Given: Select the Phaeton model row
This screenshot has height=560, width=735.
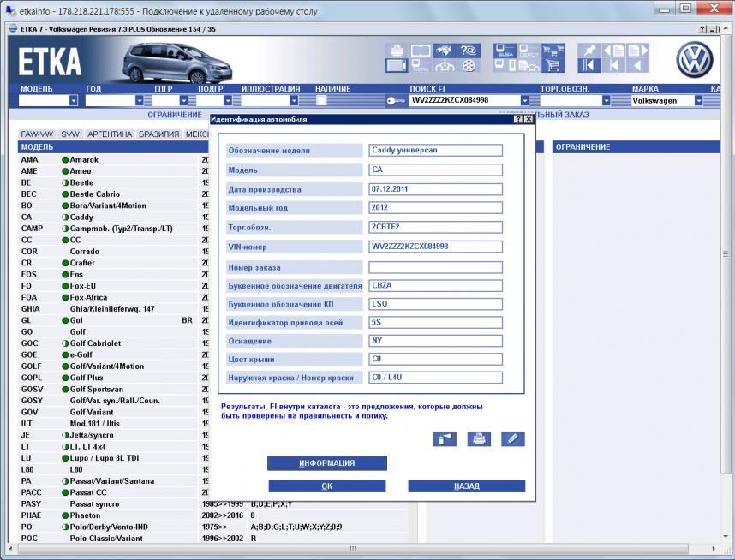Looking at the screenshot, I should [x=213, y=515].
